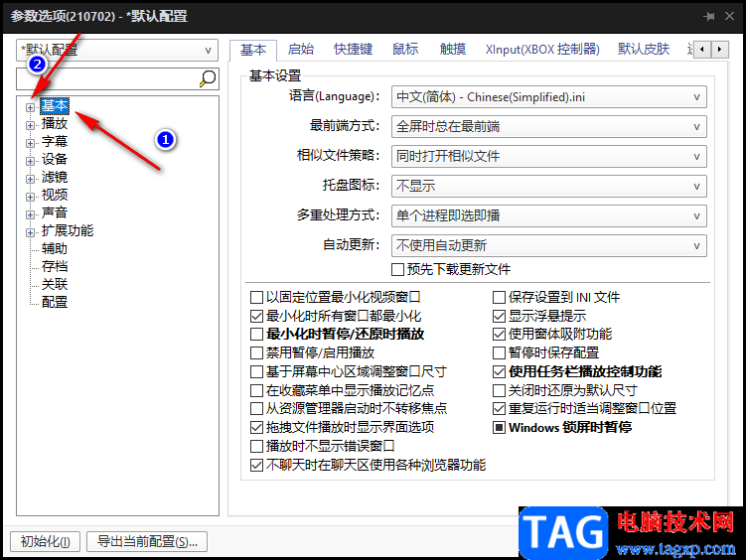Switch to the 默认皮肤 tab

[x=644, y=49]
